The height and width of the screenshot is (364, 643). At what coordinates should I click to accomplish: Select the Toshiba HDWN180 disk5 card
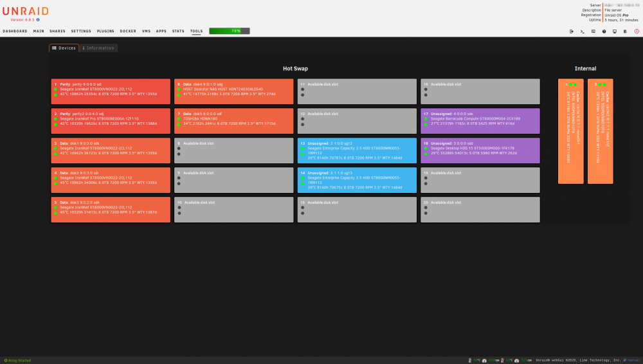point(234,121)
